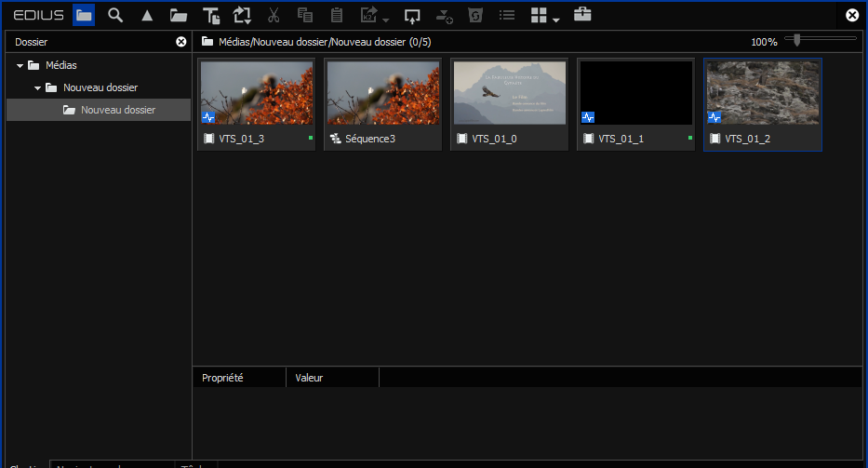
Task: Select the black VTS_01_1 clip
Action: pyautogui.click(x=635, y=93)
